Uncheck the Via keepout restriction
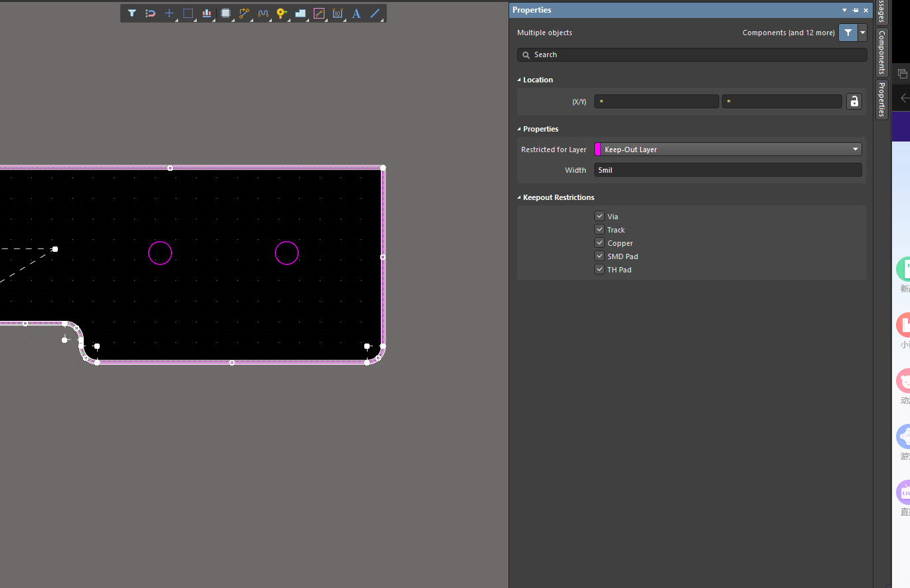Image resolution: width=910 pixels, height=588 pixels. [x=600, y=216]
